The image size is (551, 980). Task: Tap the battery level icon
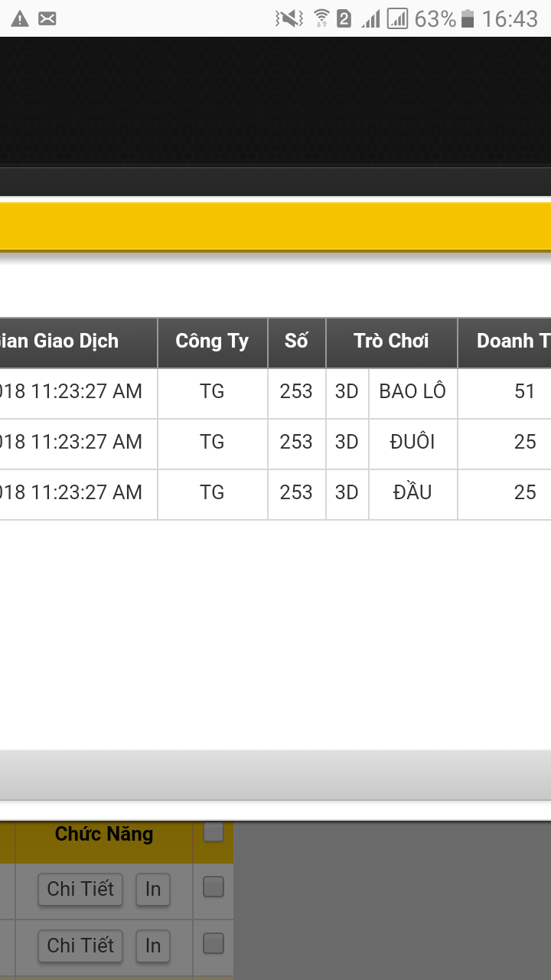point(468,19)
